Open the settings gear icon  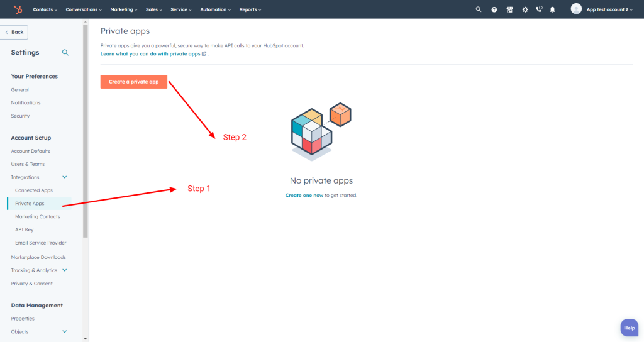[525, 9]
